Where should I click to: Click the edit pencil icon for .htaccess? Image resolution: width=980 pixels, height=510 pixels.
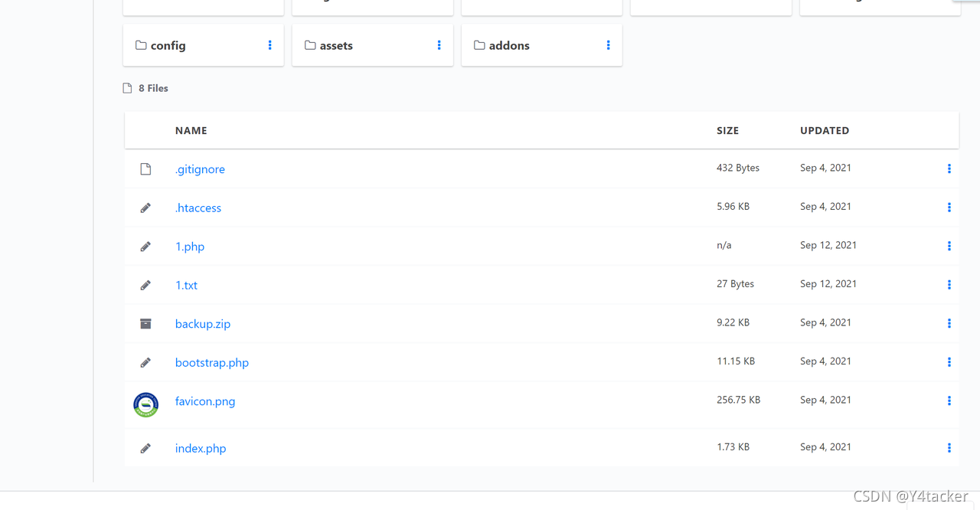[x=145, y=208]
